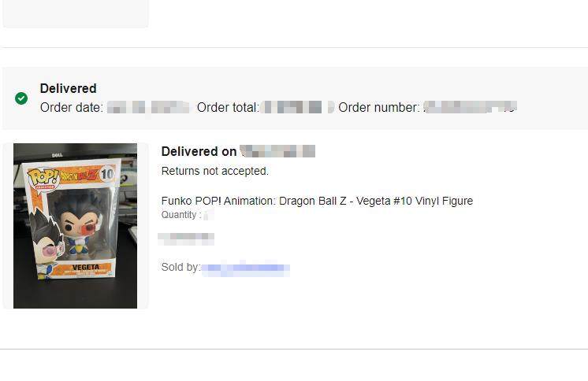Select the Order date label
The width and height of the screenshot is (588, 381).
(71, 108)
